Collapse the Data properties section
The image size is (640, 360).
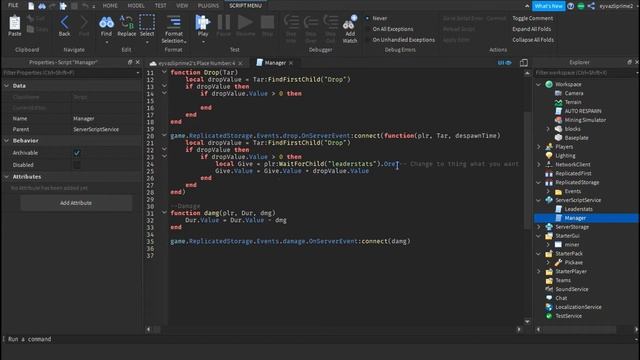pos(7,86)
